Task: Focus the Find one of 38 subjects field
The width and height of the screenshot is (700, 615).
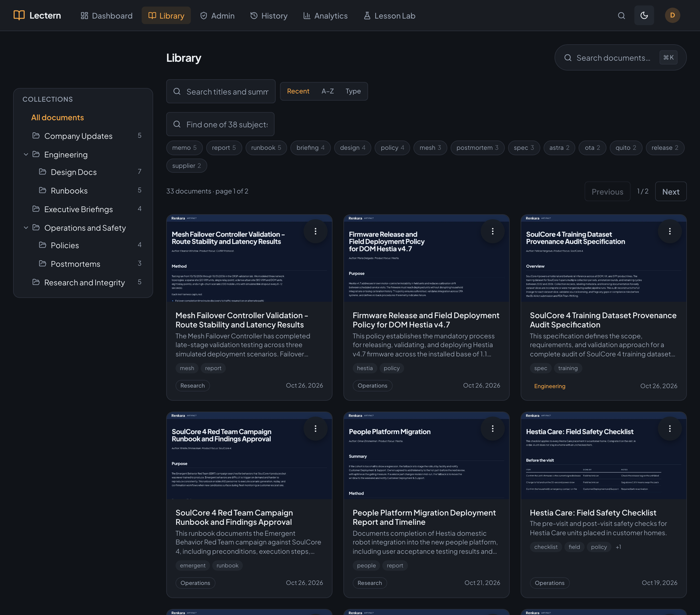Action: [220, 124]
